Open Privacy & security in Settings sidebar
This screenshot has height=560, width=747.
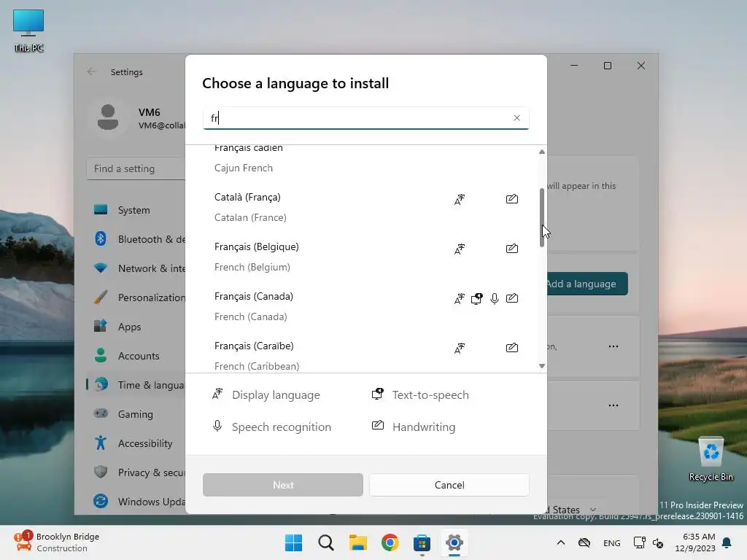(136, 472)
